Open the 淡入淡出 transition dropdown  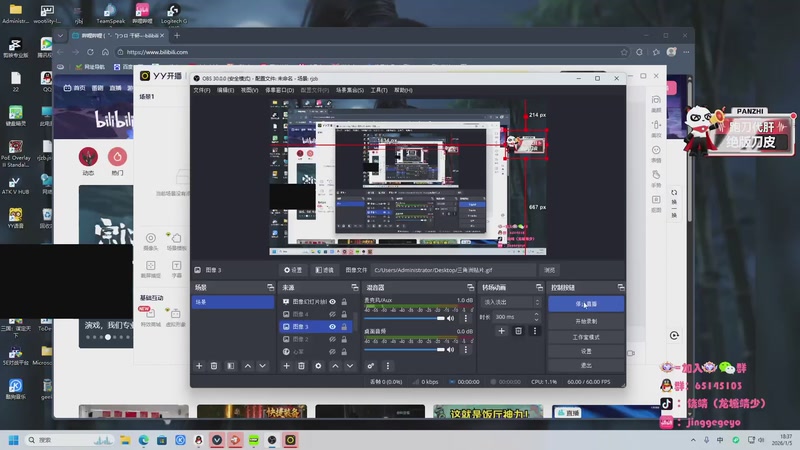[510, 302]
